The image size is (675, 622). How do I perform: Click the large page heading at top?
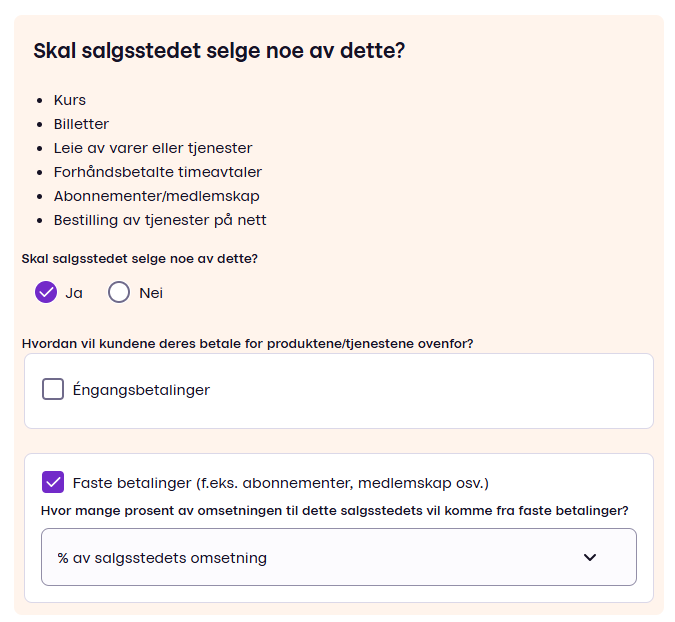tap(219, 50)
